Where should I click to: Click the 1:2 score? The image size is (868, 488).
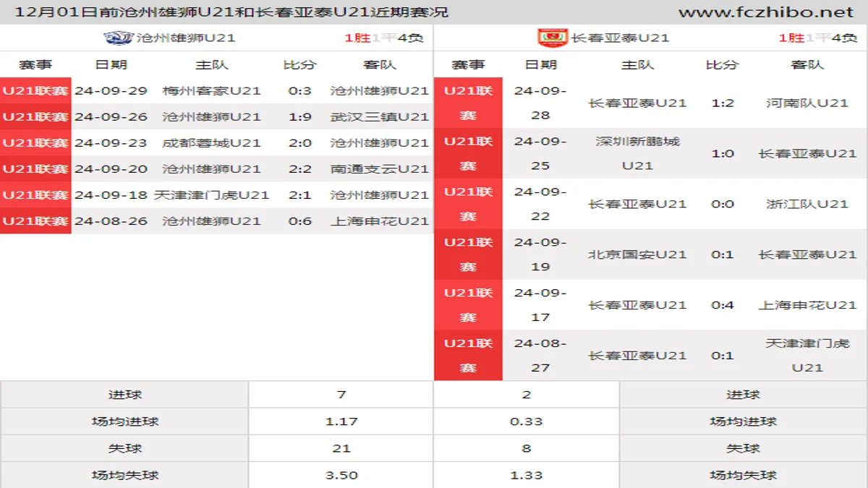pos(723,103)
